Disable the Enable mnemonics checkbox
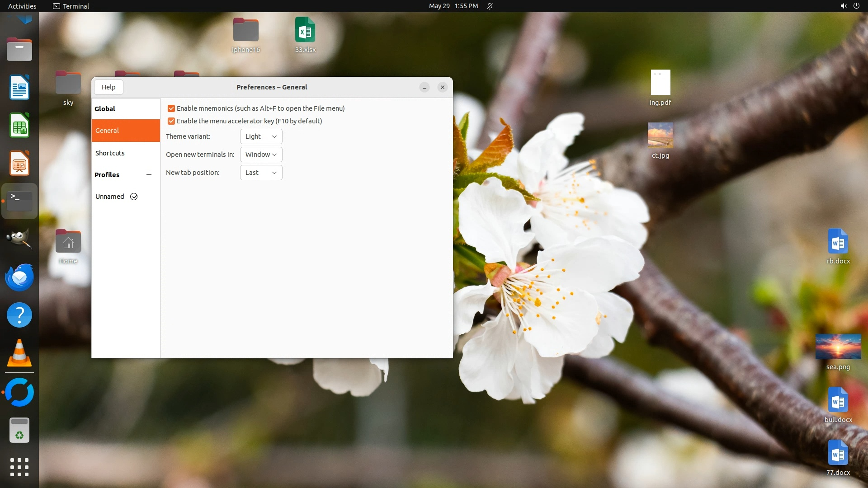Image resolution: width=868 pixels, height=488 pixels. pos(171,108)
